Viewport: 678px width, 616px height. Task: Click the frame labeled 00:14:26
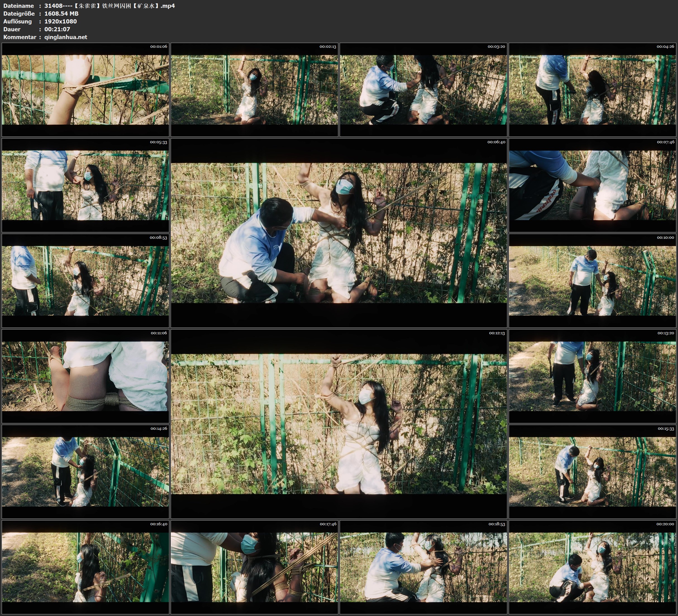click(x=85, y=472)
